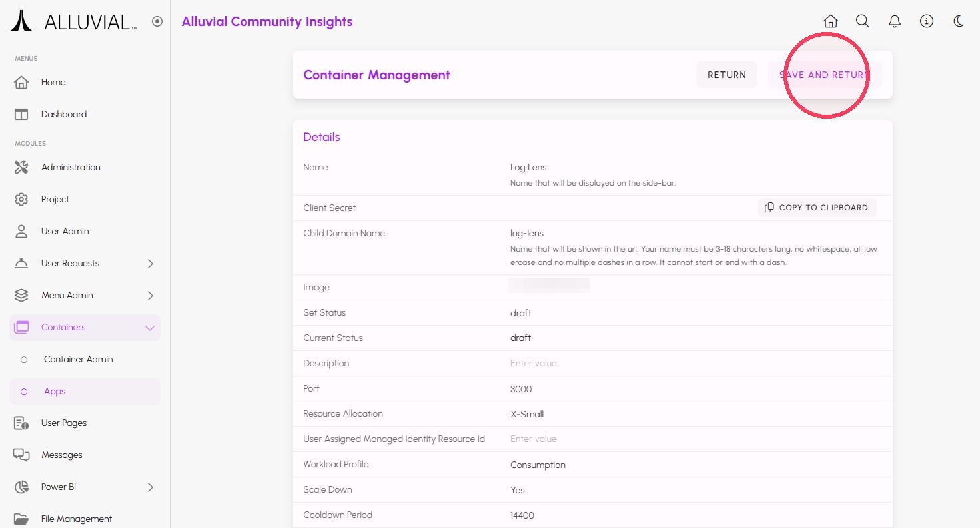The height and width of the screenshot is (528, 980).
Task: Expand the Power BI chevron
Action: click(150, 487)
